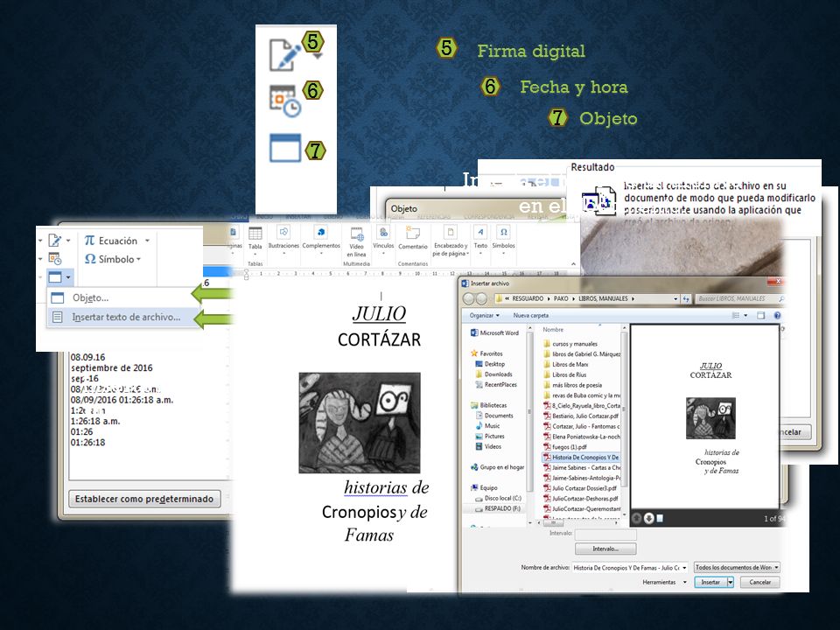This screenshot has height=630, width=840.
Task: Expand the Insertar button's dropdown arrow
Action: (x=730, y=583)
